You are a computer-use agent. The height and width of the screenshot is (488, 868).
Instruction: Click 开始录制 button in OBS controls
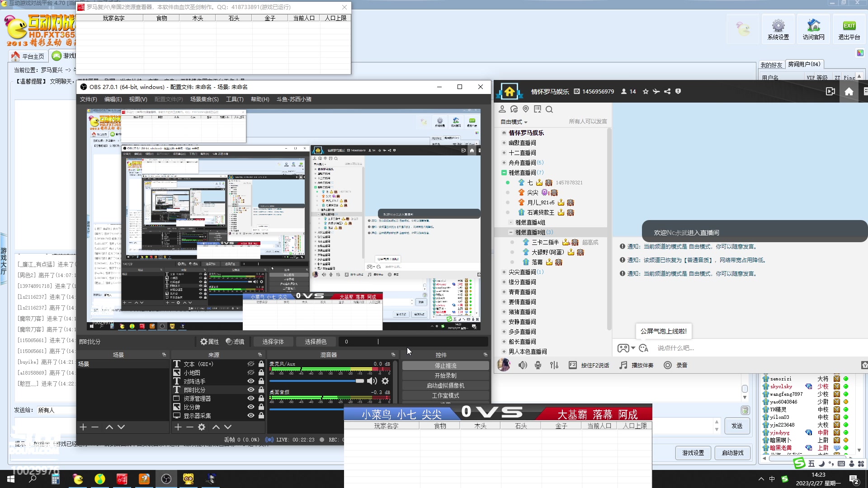coord(445,375)
